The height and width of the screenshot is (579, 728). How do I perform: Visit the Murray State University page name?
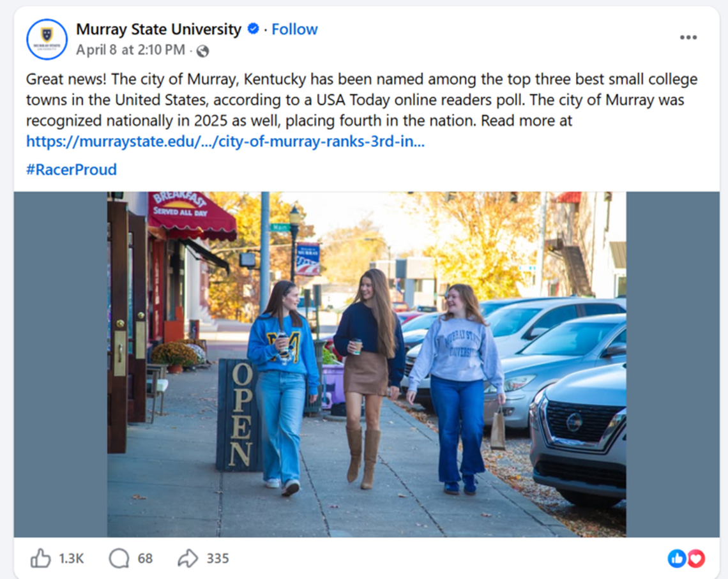pos(160,29)
